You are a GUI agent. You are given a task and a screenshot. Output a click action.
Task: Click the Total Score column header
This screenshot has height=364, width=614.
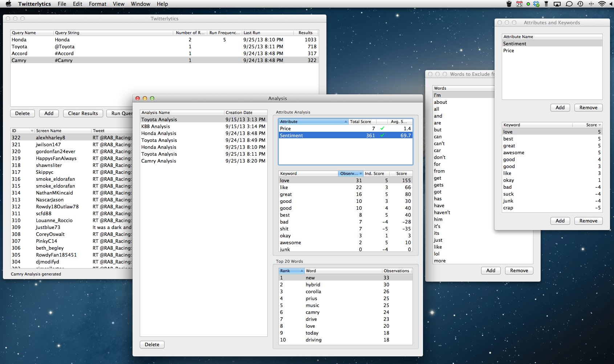click(x=362, y=122)
